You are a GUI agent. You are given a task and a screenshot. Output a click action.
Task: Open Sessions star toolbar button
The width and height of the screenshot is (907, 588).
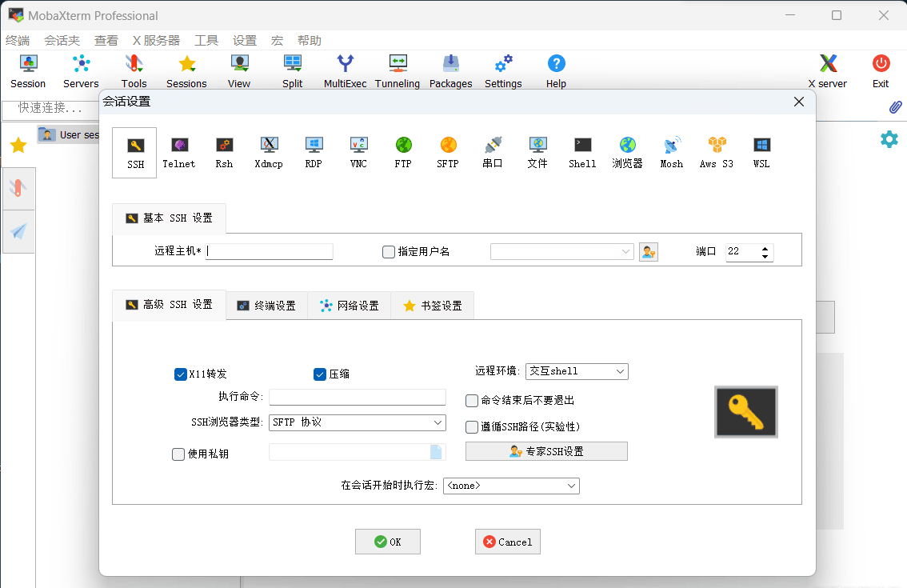point(186,71)
